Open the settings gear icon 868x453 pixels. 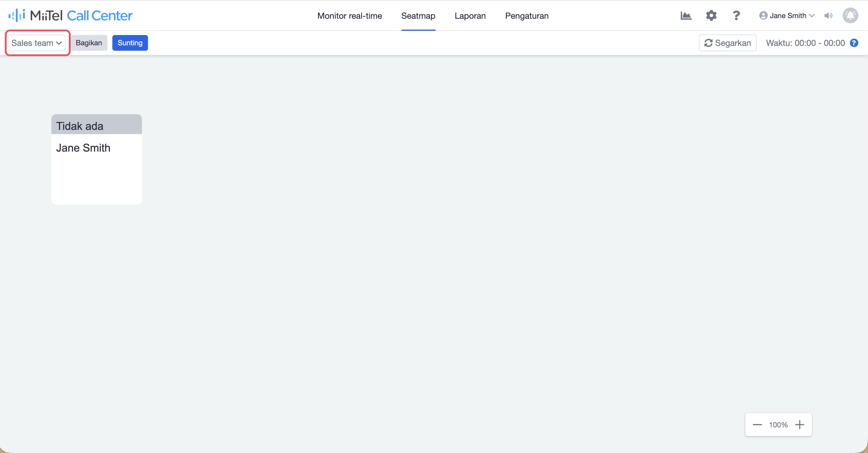[711, 15]
